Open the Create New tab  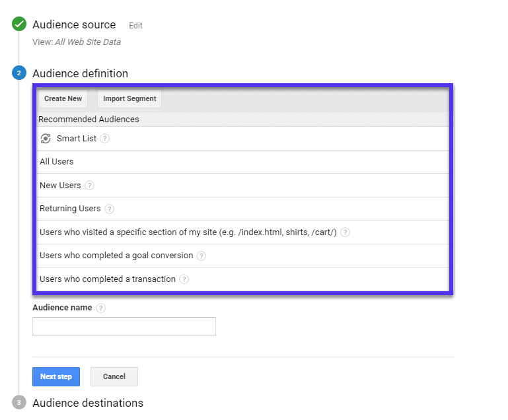click(63, 99)
